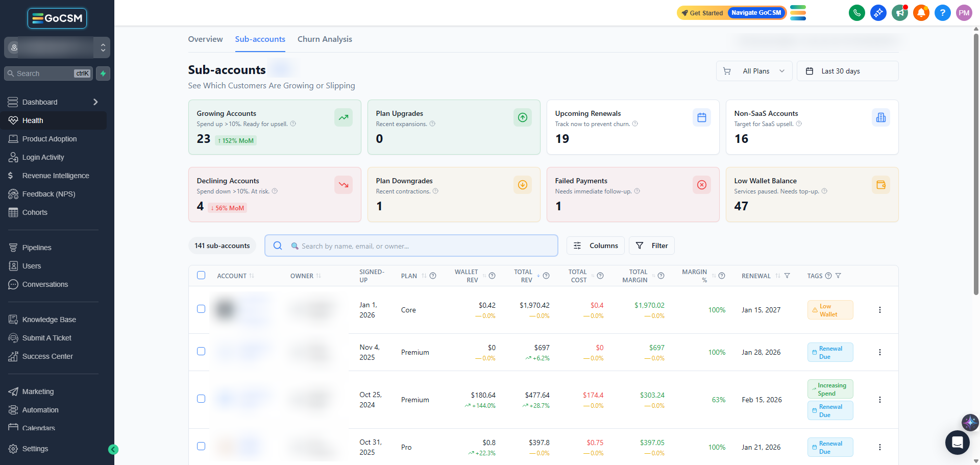Select checkbox for Nov 4, 2025 account

click(x=201, y=351)
